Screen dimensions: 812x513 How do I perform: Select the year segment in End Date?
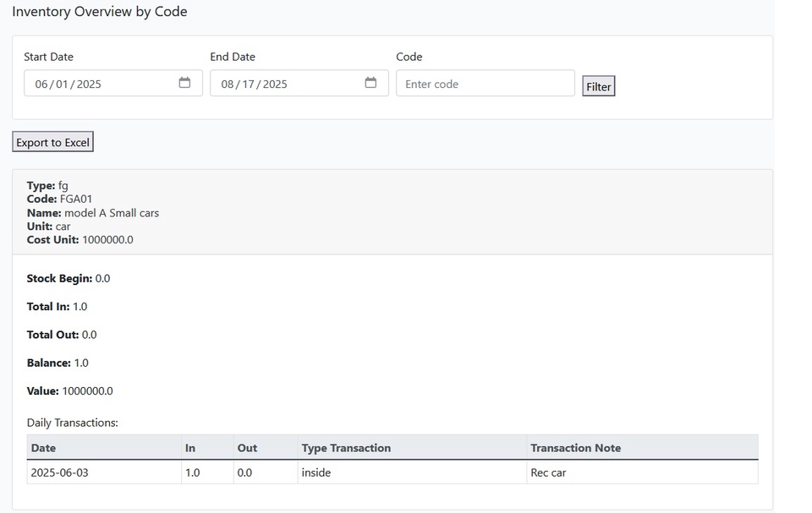(x=275, y=85)
